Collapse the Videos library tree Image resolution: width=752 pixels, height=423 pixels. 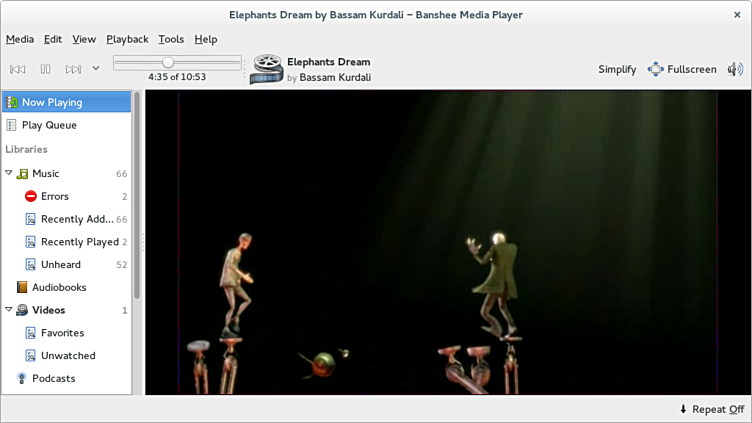[9, 310]
